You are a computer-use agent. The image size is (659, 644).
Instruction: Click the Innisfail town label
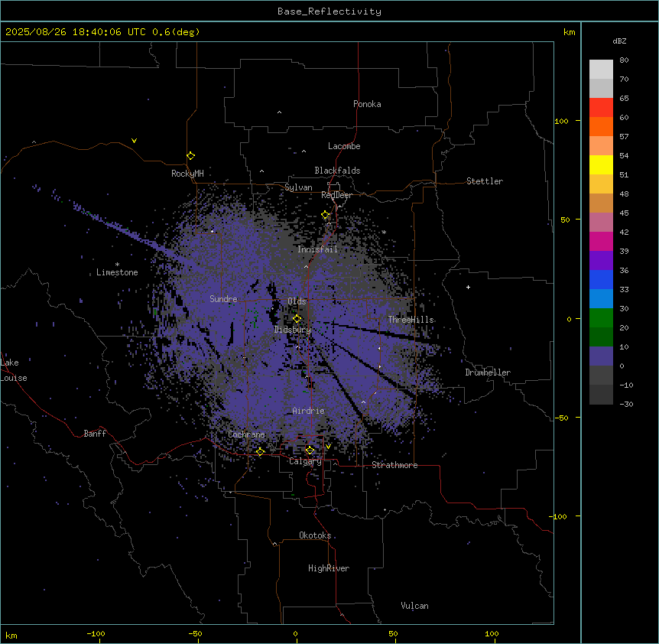point(317,249)
